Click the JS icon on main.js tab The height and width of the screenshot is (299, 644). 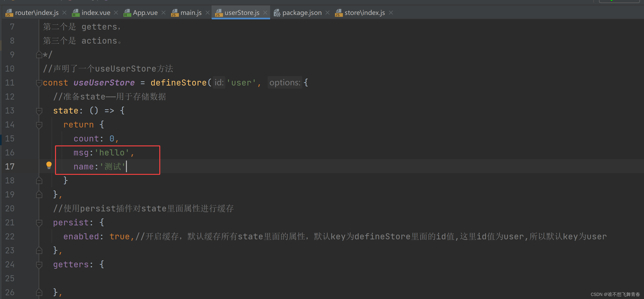point(174,13)
